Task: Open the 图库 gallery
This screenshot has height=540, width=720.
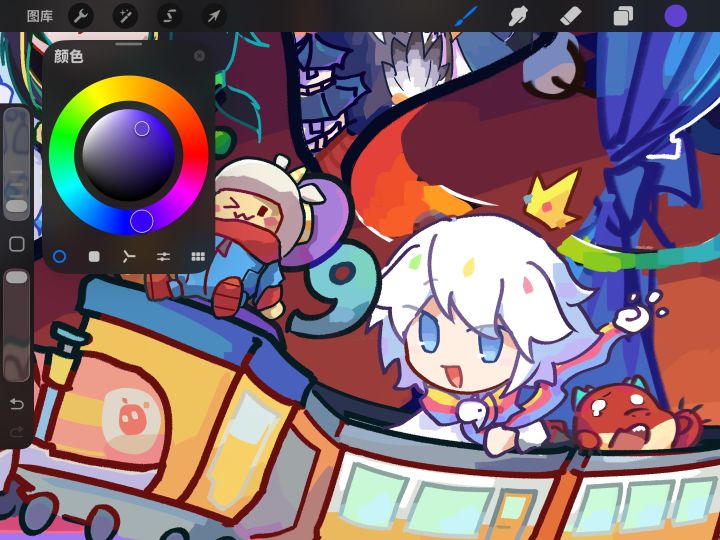Action: click(x=39, y=16)
